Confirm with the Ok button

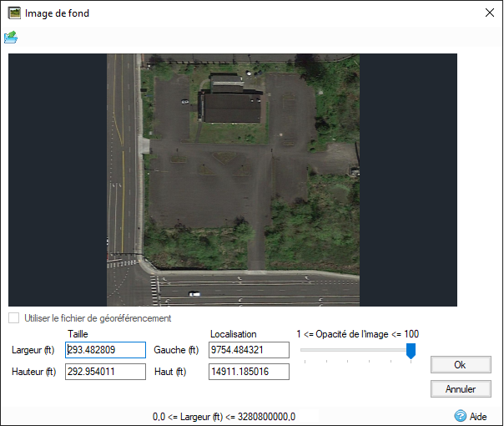(x=461, y=364)
